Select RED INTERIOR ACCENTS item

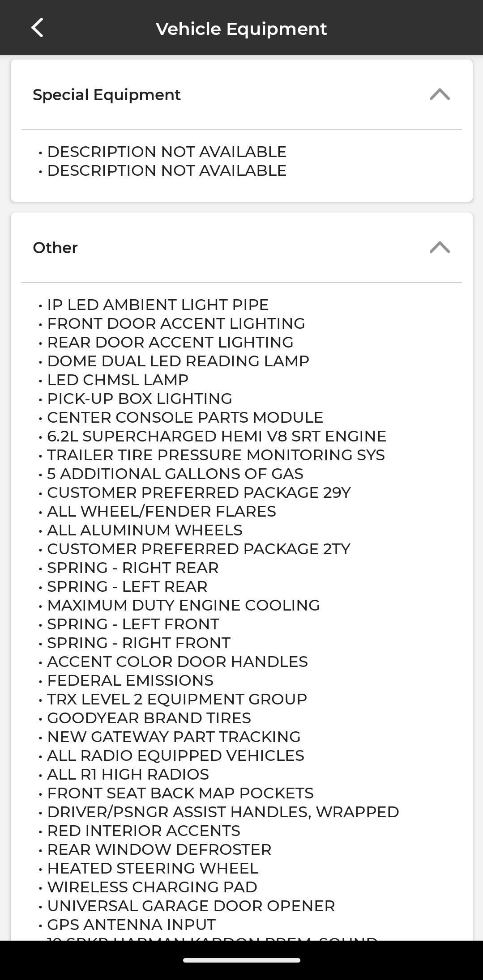click(x=144, y=831)
